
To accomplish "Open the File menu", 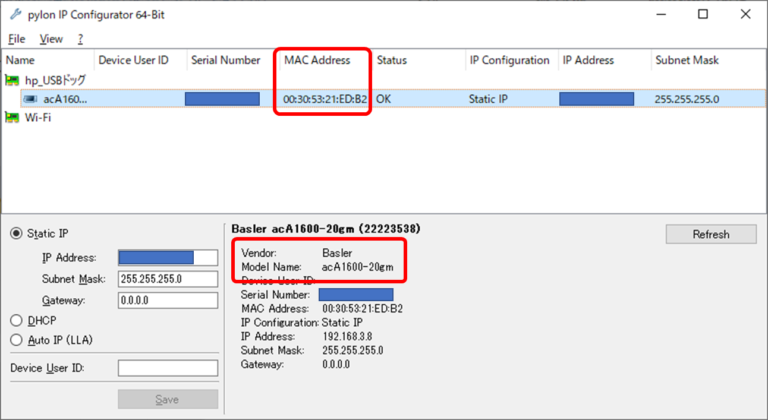I will point(16,39).
